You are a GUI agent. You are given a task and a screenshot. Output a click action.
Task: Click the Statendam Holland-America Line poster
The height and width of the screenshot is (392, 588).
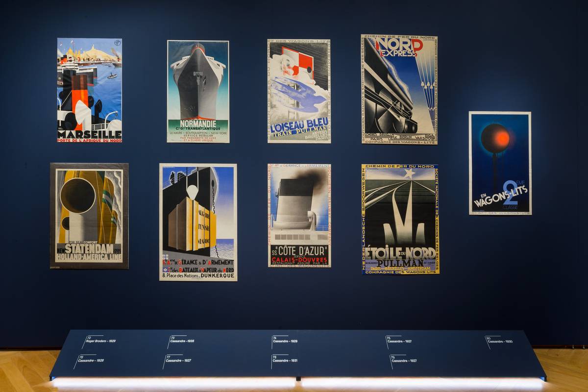pyautogui.click(x=89, y=216)
